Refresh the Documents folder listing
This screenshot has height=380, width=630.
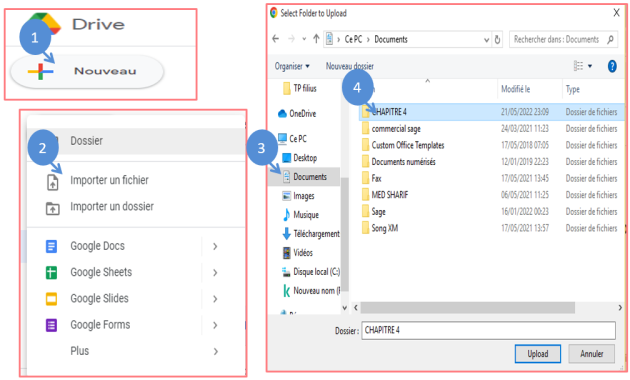pyautogui.click(x=497, y=40)
